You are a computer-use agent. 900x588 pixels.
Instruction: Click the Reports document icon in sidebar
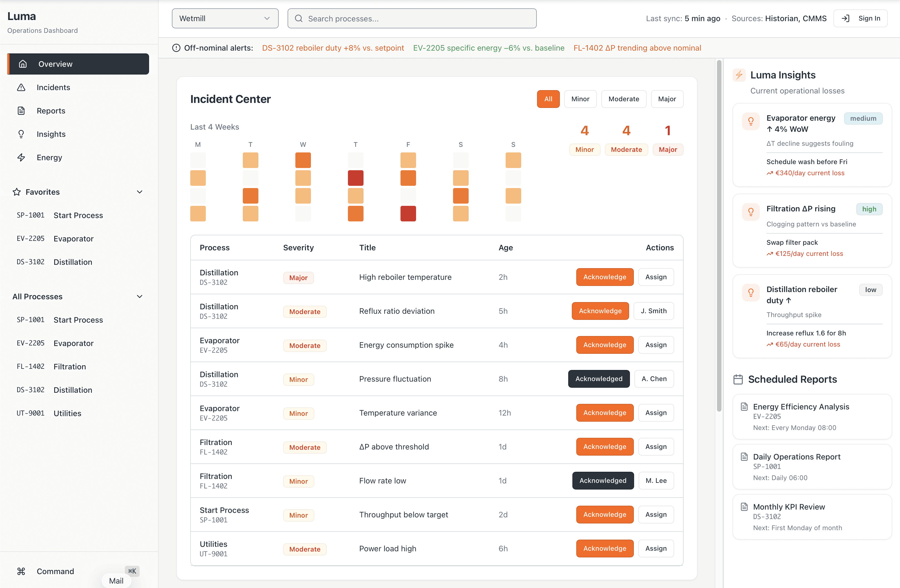point(21,111)
